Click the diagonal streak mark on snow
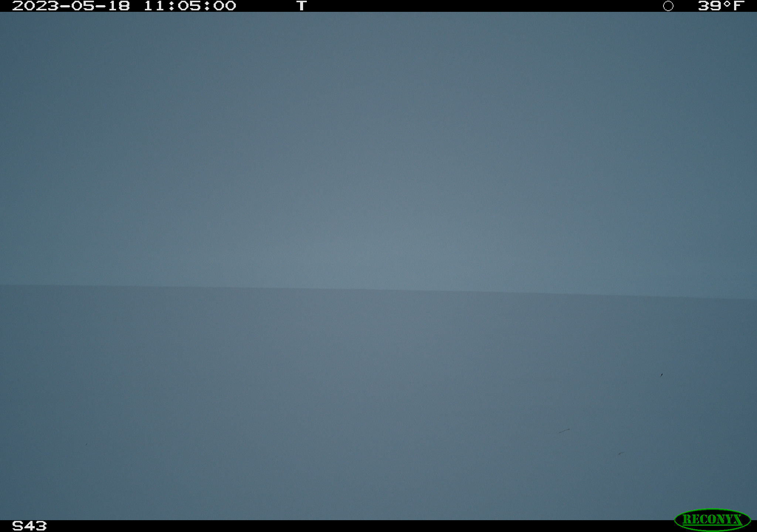Viewport: 757px width, 532px height. pyautogui.click(x=564, y=431)
